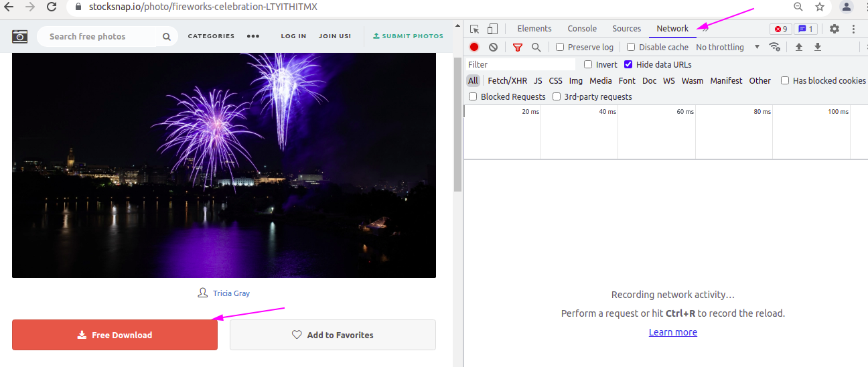
Task: Reload the page with the refresh icon
Action: click(x=52, y=7)
